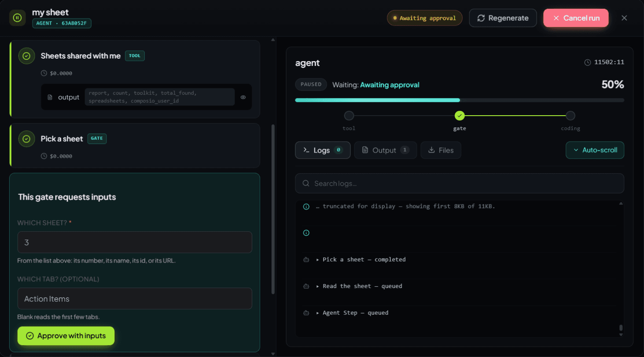The height and width of the screenshot is (357, 644).
Task: Click the logs list scrollbar
Action: click(x=621, y=328)
